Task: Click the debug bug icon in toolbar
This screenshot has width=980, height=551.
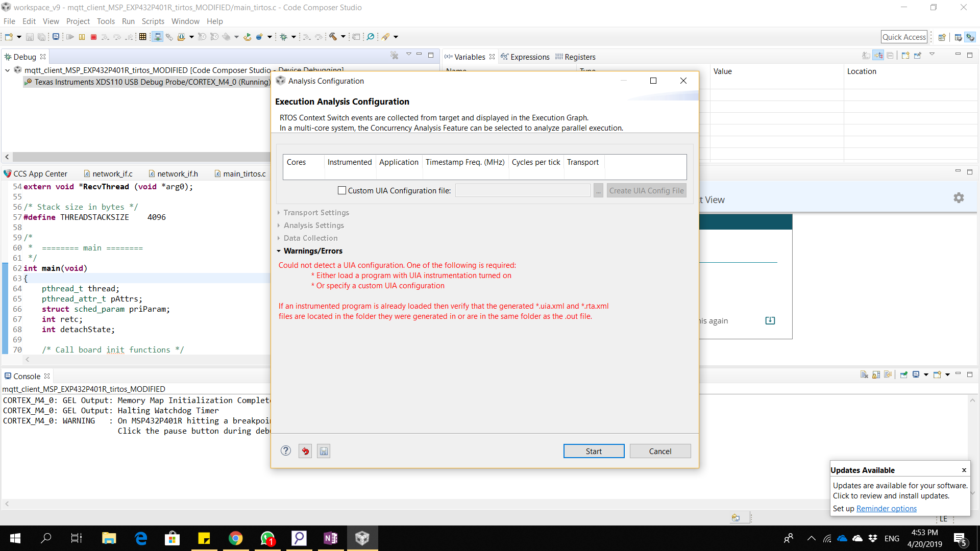Action: (284, 37)
